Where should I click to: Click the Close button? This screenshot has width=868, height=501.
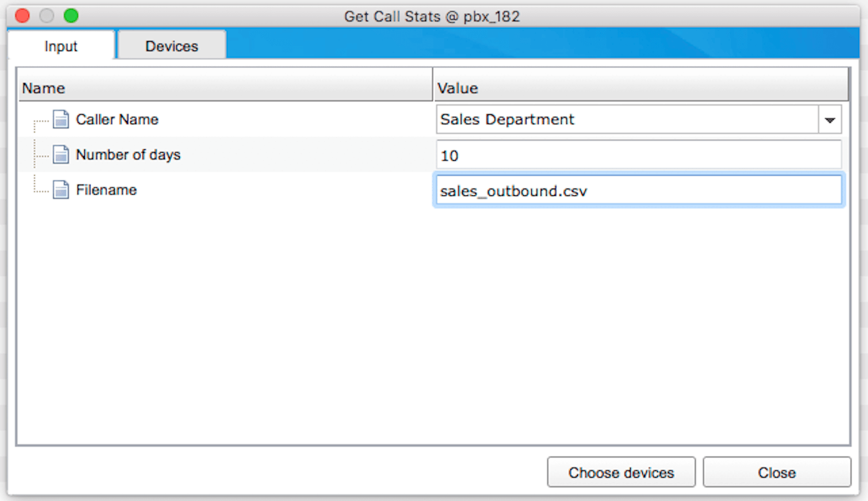[776, 472]
